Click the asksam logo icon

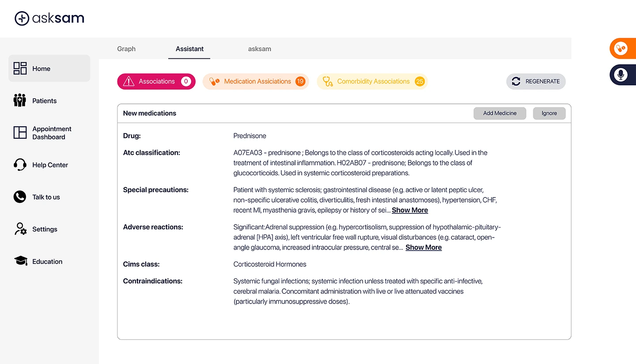pyautogui.click(x=22, y=18)
